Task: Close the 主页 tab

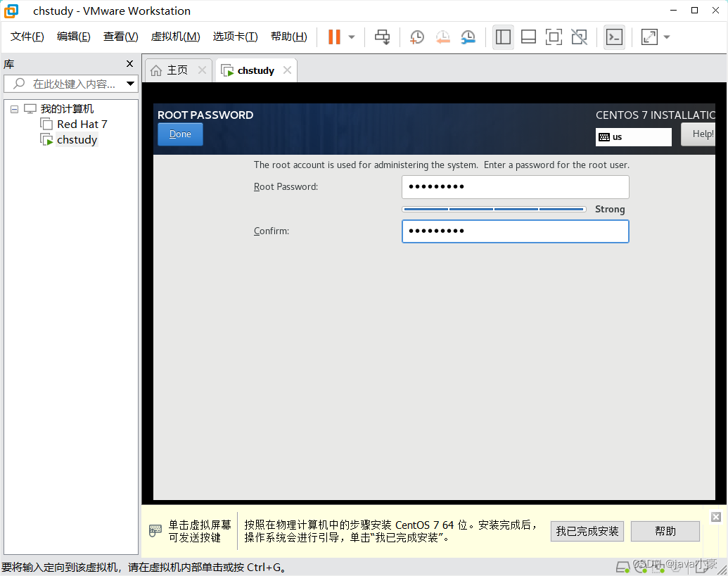Action: 202,70
